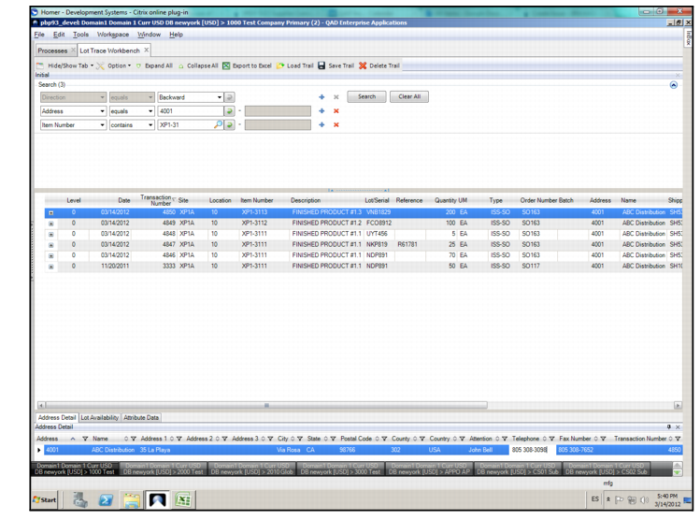Select the Address Detail tab
The height and width of the screenshot is (520, 700).
tap(57, 418)
